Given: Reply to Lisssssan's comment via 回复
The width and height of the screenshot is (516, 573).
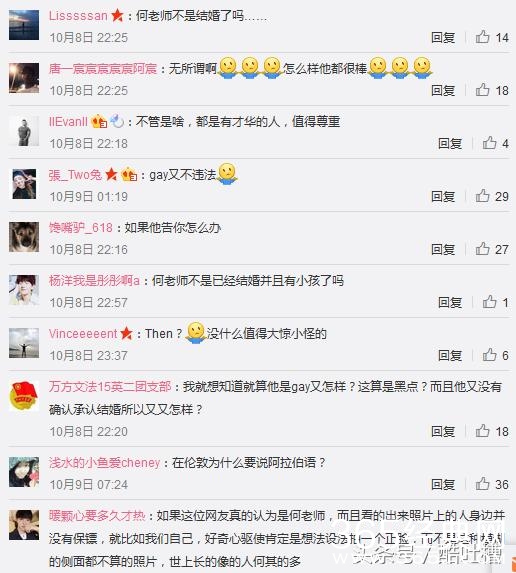Looking at the screenshot, I should (443, 37).
